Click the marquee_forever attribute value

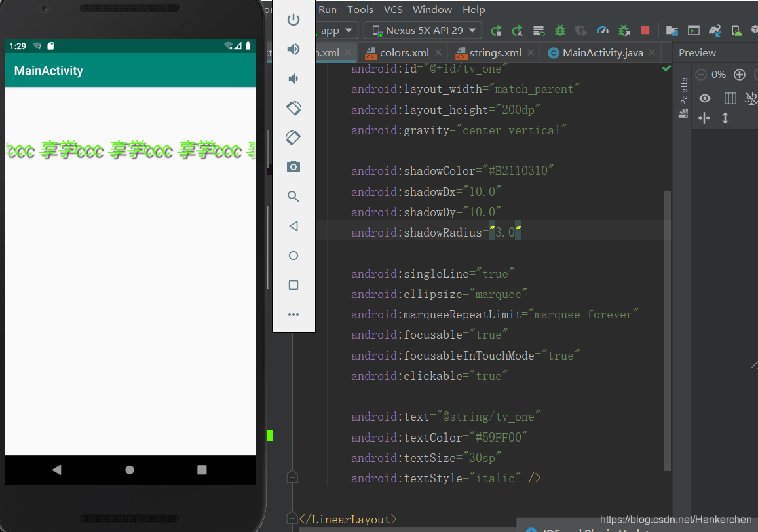[x=584, y=314]
